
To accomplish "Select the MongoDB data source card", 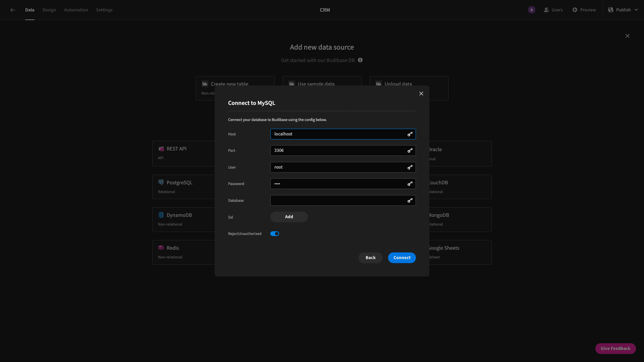I will click(x=460, y=220).
